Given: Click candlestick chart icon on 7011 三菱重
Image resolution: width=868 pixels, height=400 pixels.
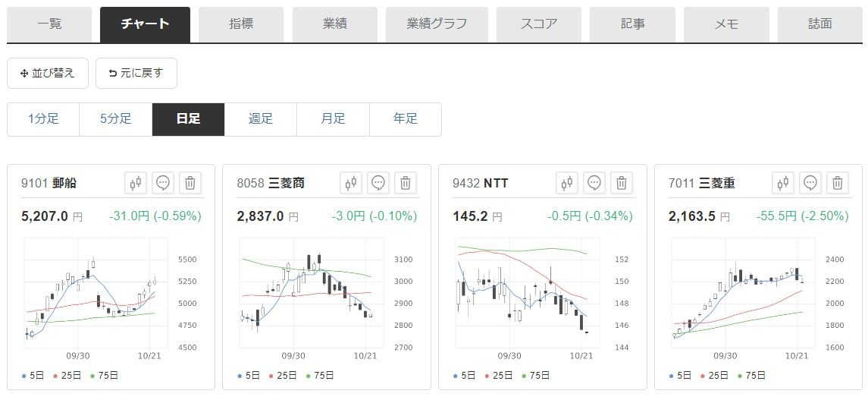Looking at the screenshot, I should 784,183.
